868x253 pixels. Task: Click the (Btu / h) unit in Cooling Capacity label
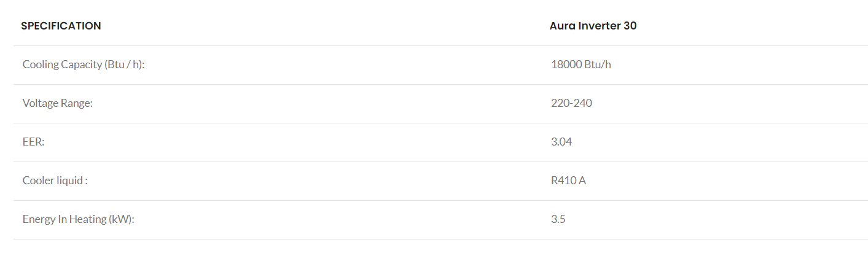124,64
